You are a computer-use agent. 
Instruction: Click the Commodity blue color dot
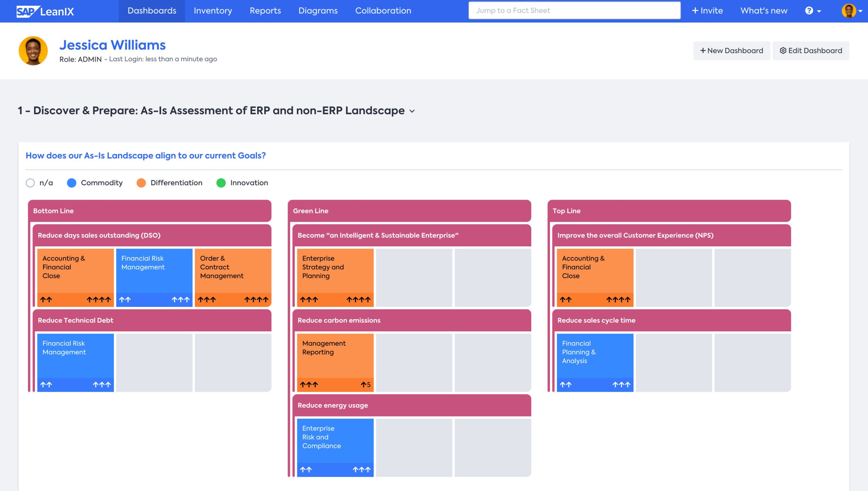[x=71, y=183]
